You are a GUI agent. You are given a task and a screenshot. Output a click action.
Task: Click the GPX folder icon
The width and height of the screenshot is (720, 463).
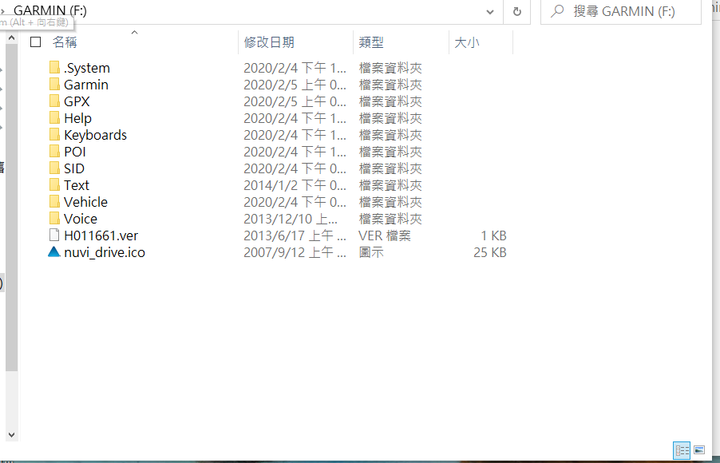[x=54, y=101]
